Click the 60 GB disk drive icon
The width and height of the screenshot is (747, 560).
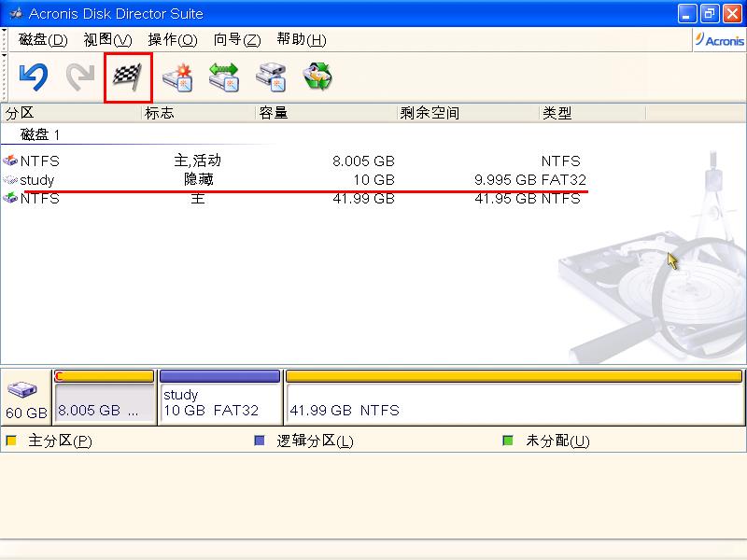click(x=21, y=389)
